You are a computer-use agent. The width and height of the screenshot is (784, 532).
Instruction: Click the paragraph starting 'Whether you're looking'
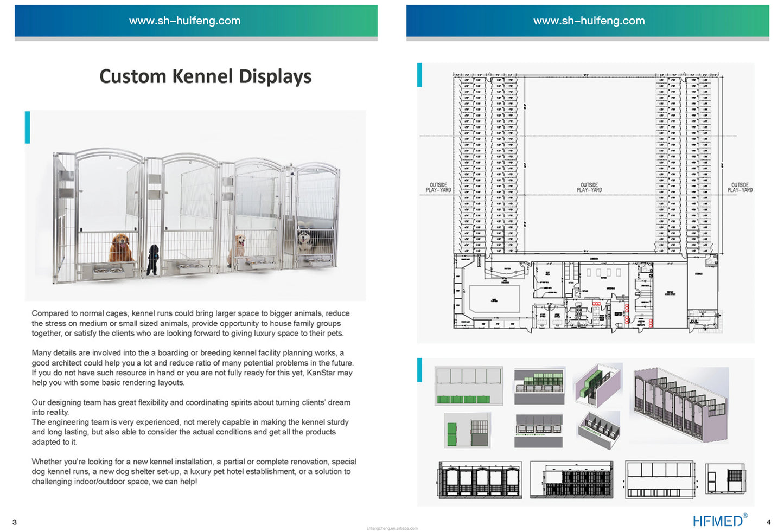pos(194,471)
